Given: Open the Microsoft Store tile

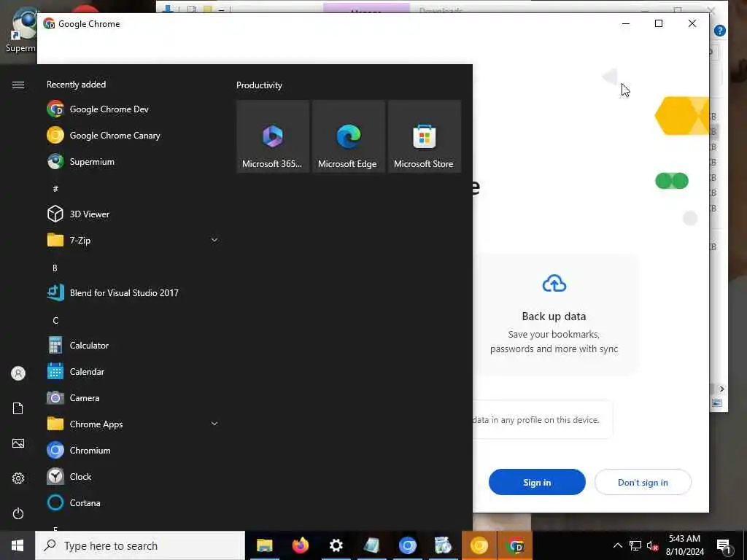Looking at the screenshot, I should click(424, 136).
